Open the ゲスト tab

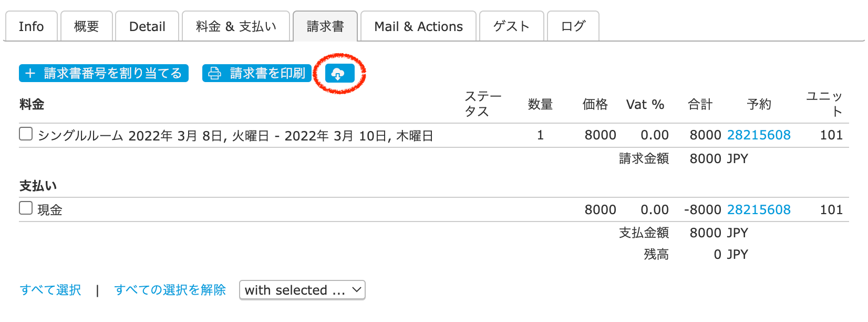(x=511, y=26)
